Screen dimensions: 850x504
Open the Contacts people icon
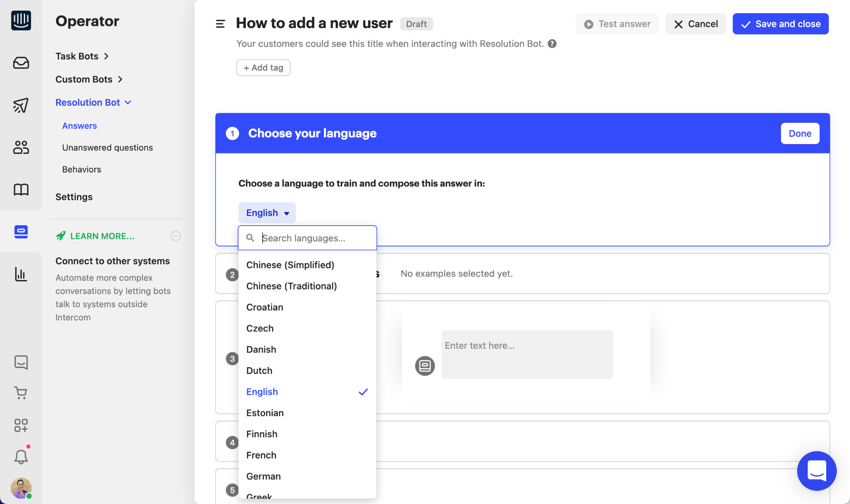pos(21,147)
